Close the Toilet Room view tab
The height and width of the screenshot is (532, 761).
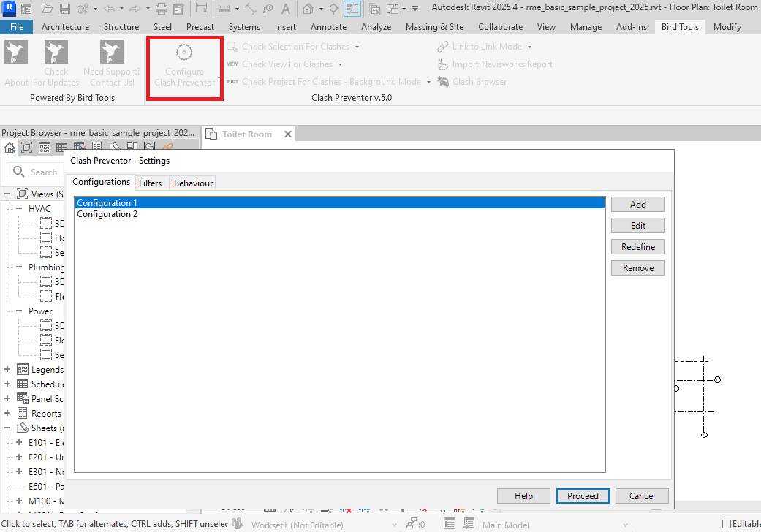pos(288,134)
